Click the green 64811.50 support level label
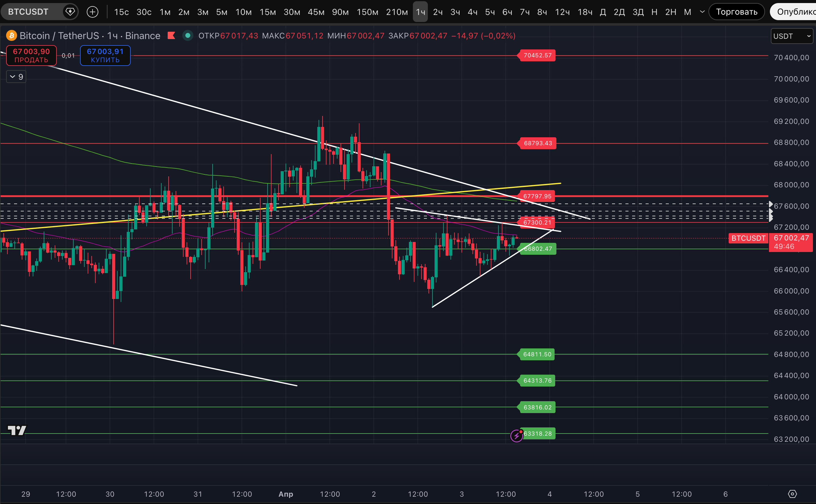 537,354
